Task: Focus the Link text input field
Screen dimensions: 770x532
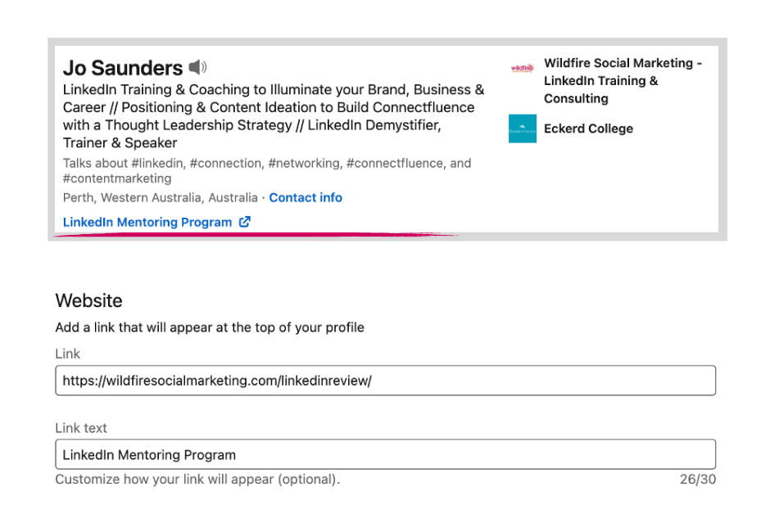Action: pos(386,454)
